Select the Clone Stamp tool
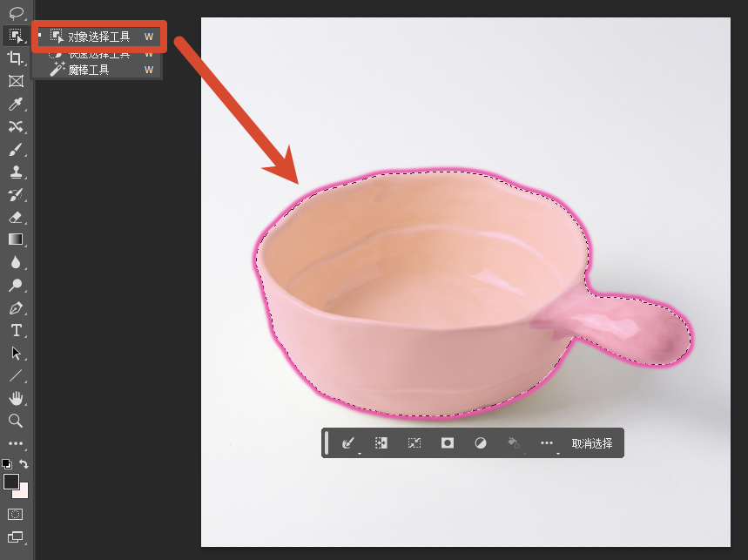 [16, 172]
